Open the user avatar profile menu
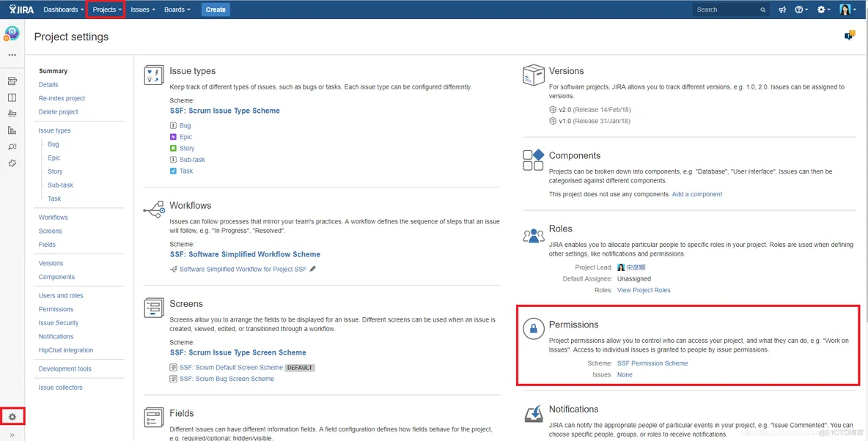This screenshot has height=441, width=868. point(847,10)
